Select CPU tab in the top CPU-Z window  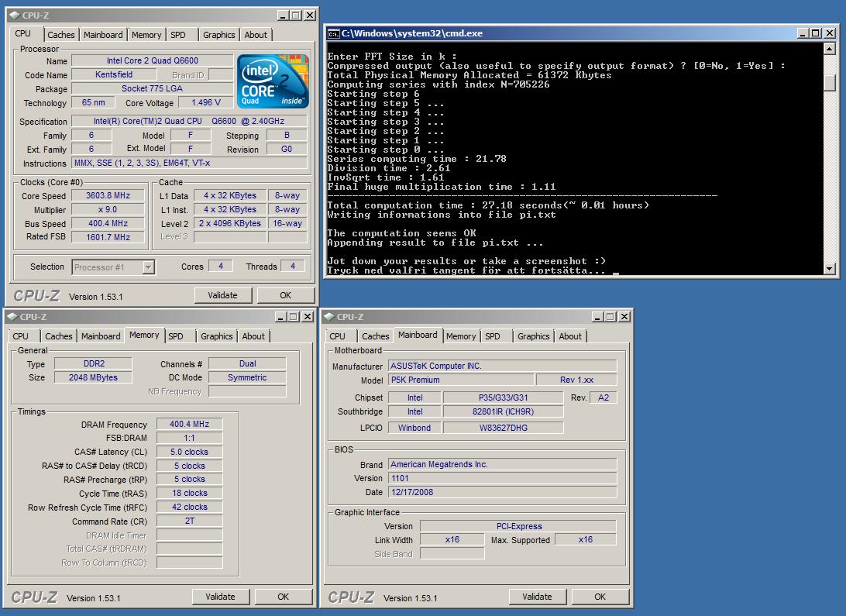[23, 33]
